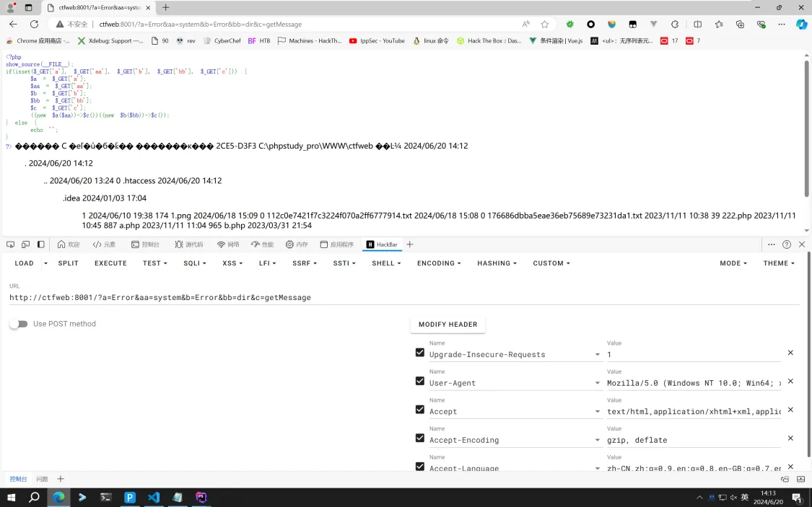The width and height of the screenshot is (812, 507).
Task: Open the DevTools customize ellipsis menu
Action: tap(772, 244)
